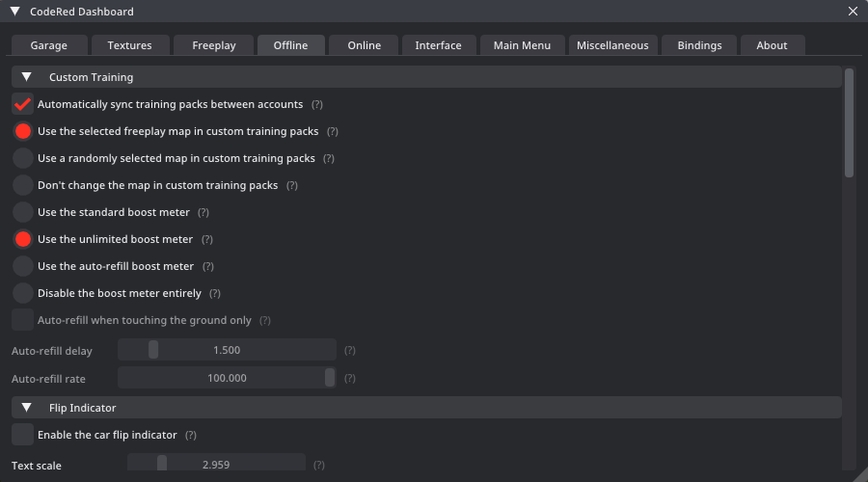Collapse the Flip Indicator section

[27, 408]
